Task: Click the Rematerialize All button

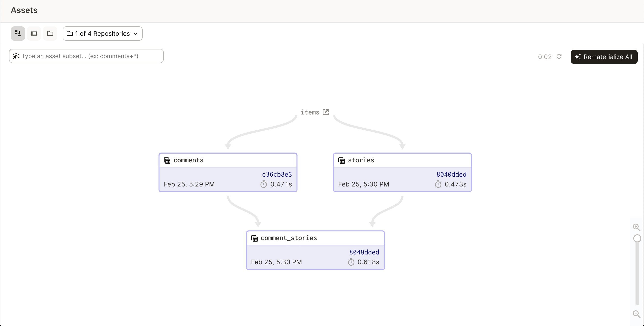Action: click(604, 57)
